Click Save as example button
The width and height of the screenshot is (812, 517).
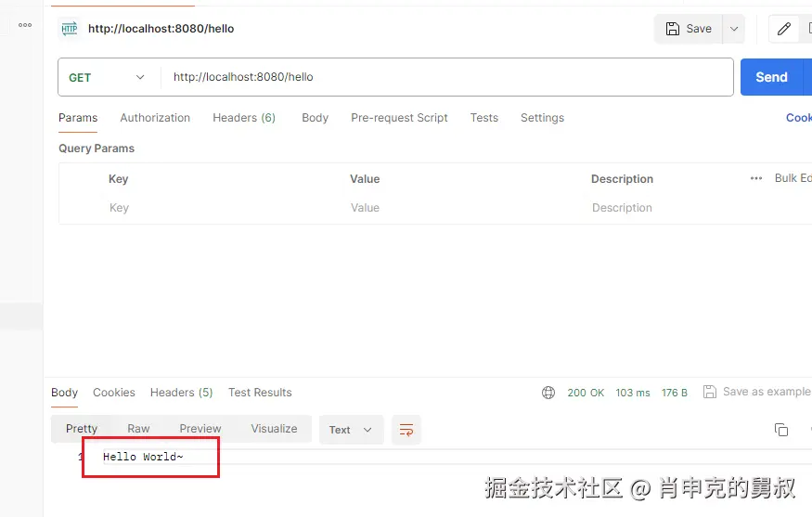(x=757, y=392)
